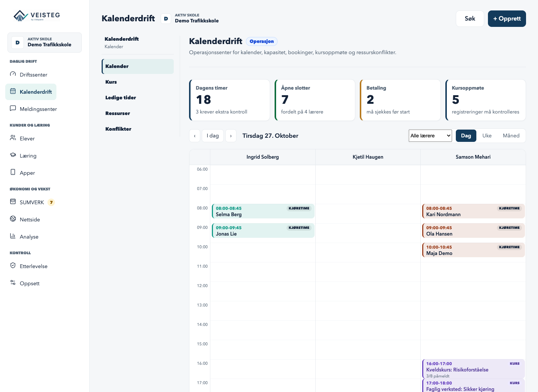Open Kveldskurs: Risikoforståelse course event
538x392 pixels.
pos(473,369)
